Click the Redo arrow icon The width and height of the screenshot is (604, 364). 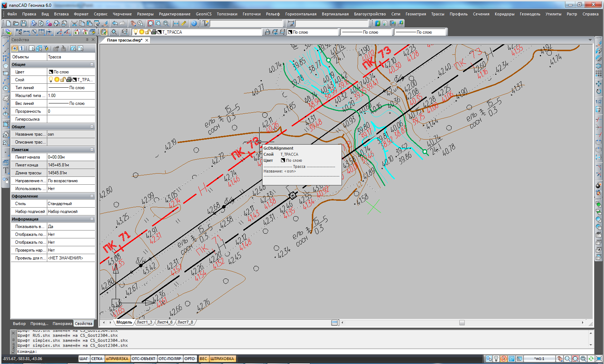(122, 23)
